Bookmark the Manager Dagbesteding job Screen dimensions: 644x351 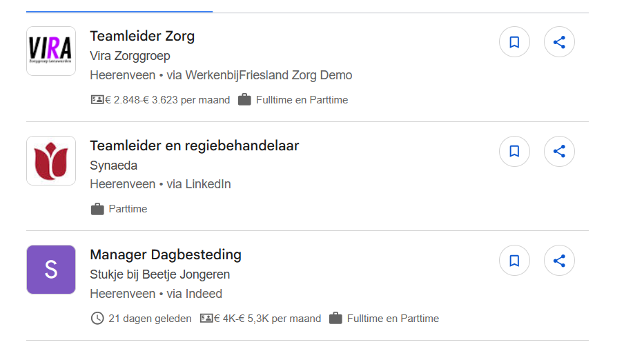pyautogui.click(x=514, y=261)
